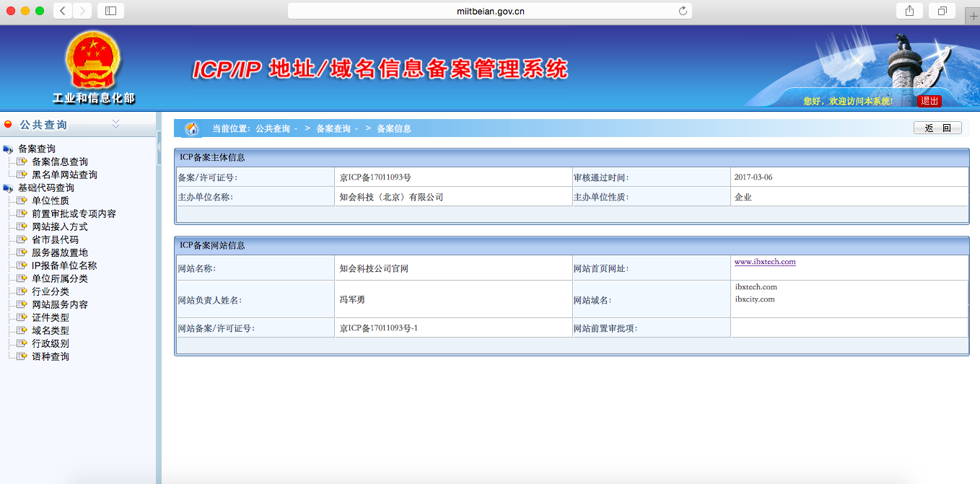Open a new tab with plus button
The image size is (980, 484).
pyautogui.click(x=973, y=17)
